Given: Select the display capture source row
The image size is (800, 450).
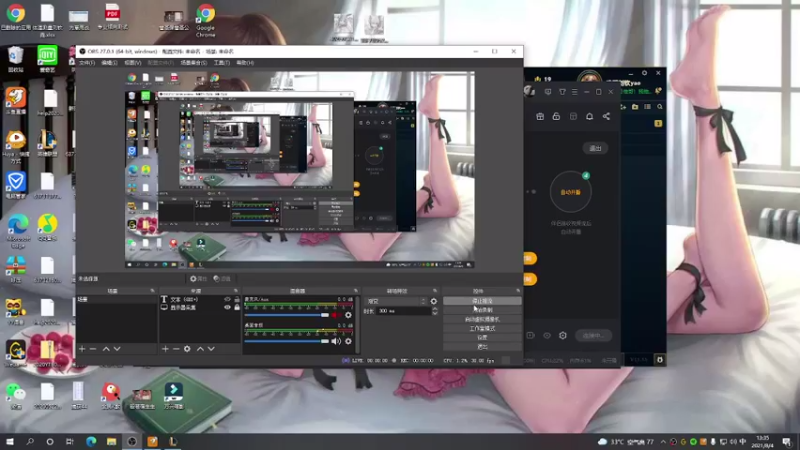Looking at the screenshot, I should point(199,307).
